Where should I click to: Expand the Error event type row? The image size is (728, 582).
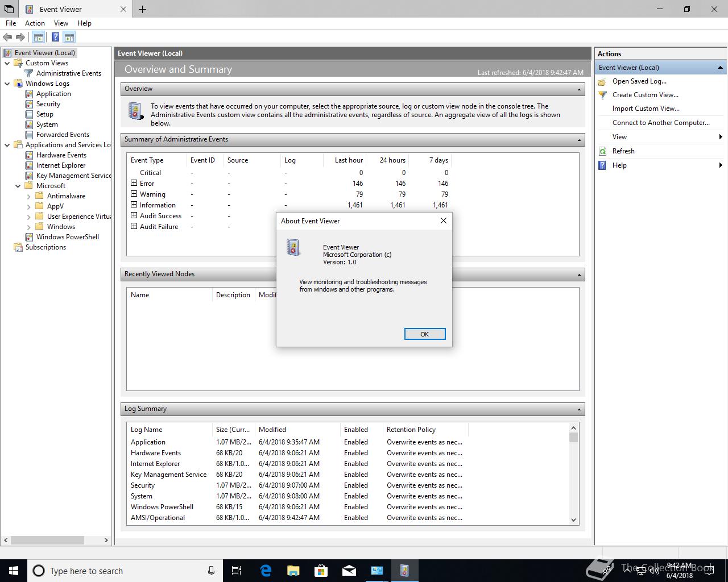134,183
